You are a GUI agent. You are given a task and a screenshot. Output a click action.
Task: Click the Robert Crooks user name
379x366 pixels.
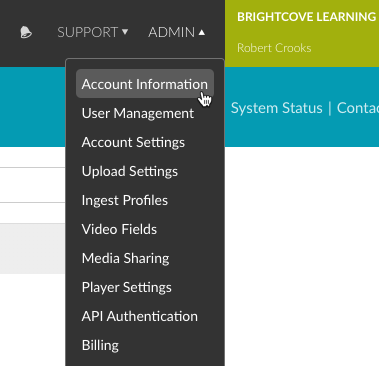click(x=274, y=48)
